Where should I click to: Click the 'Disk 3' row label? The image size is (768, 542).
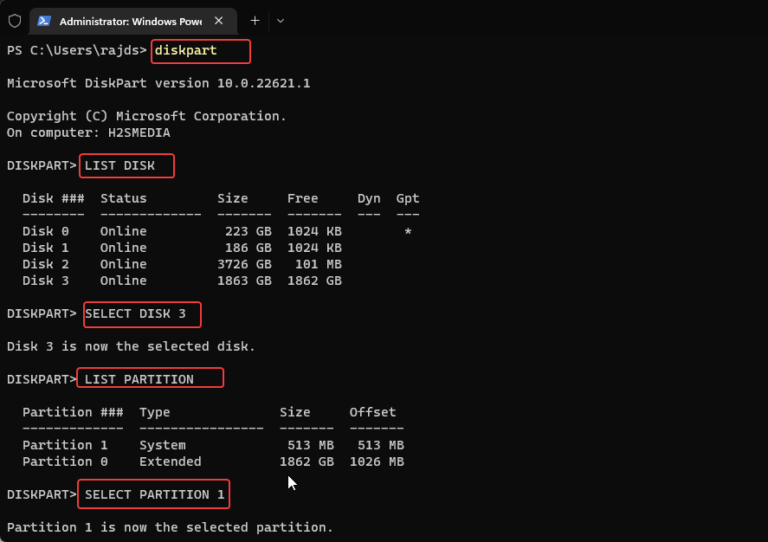point(46,281)
